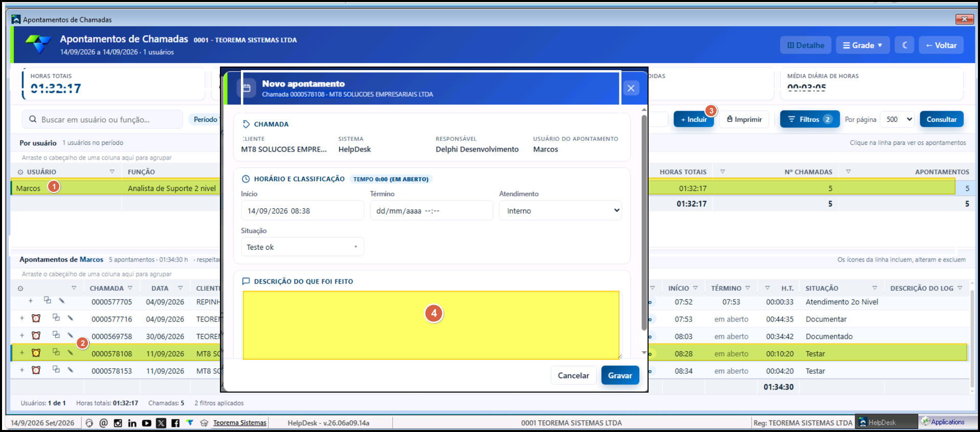Open the Teorema Sistemas link

pos(239,423)
